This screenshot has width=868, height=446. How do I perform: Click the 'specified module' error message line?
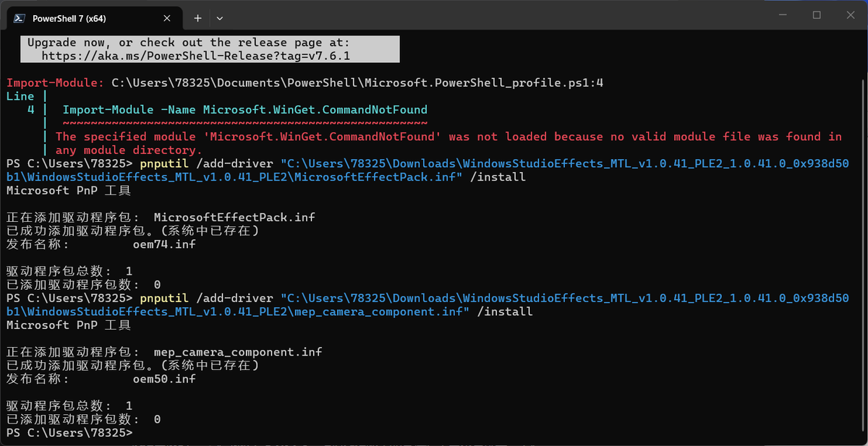(x=448, y=137)
